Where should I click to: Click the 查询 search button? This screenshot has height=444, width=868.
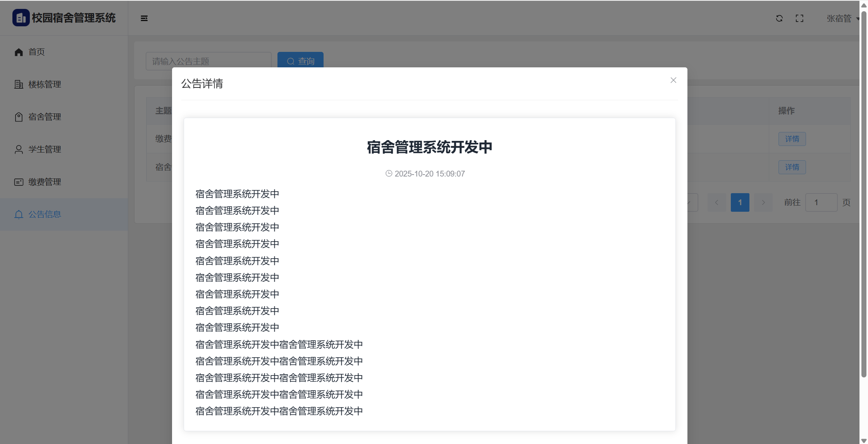click(300, 60)
